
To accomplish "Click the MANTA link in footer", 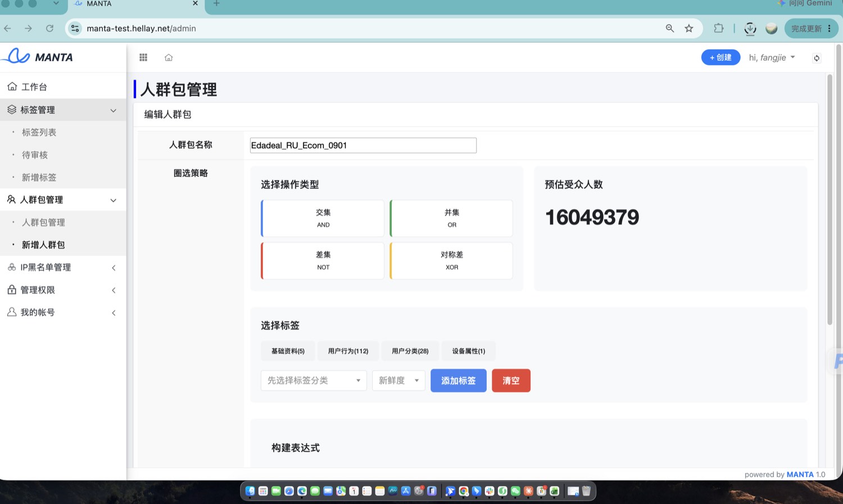I will pos(800,474).
